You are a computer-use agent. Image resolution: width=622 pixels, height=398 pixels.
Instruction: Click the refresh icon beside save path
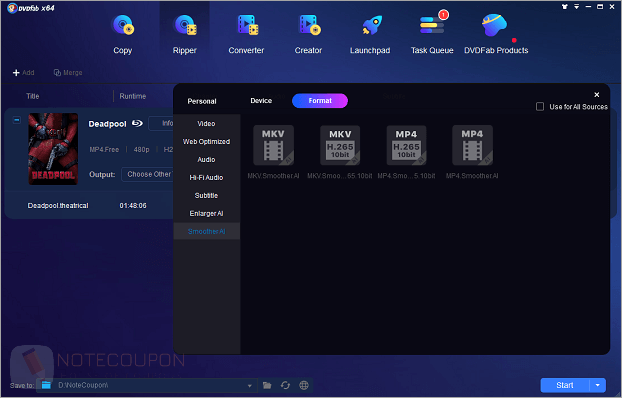pyautogui.click(x=285, y=385)
